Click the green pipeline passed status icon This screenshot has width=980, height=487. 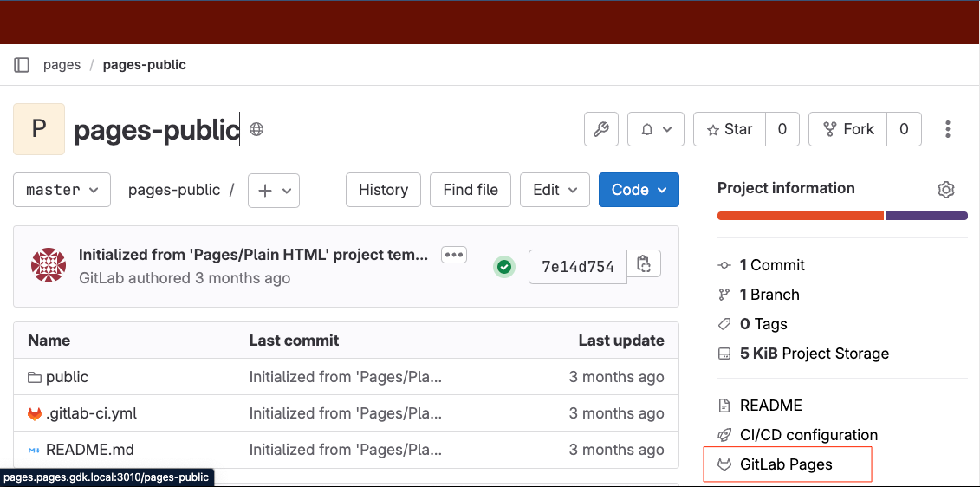[x=504, y=267]
